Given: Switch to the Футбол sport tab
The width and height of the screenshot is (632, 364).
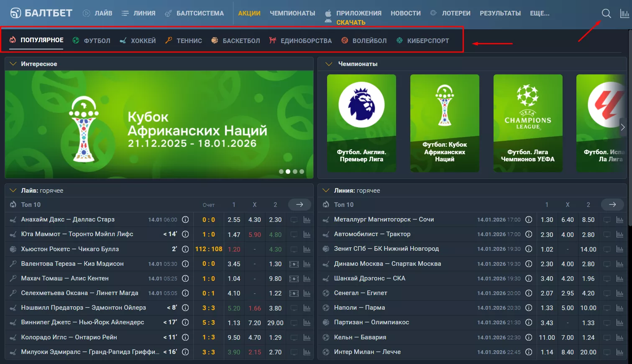Looking at the screenshot, I should pyautogui.click(x=92, y=41).
